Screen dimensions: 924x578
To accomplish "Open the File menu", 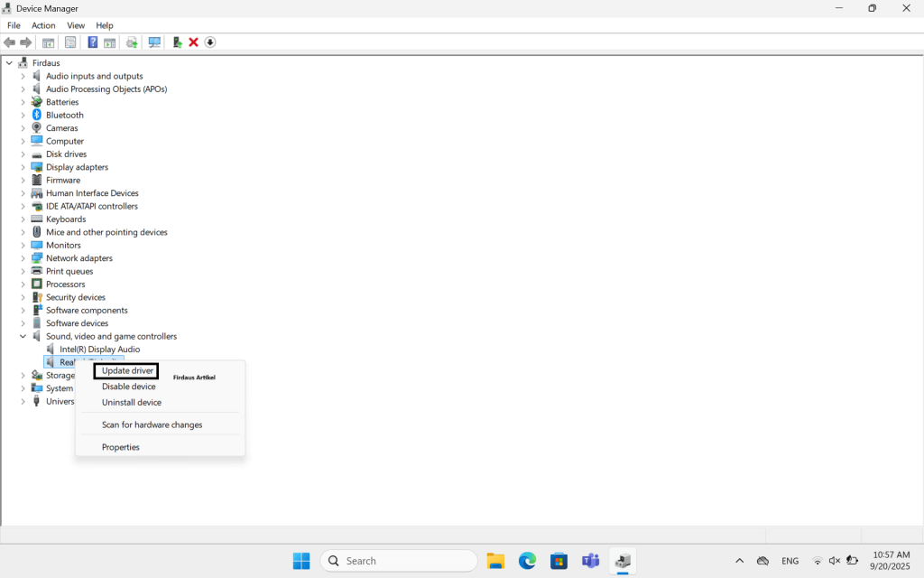I will pos(14,25).
